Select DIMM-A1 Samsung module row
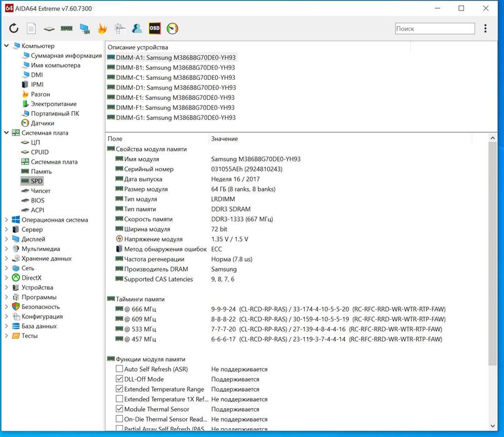Image resolution: width=504 pixels, height=437 pixels. click(172, 57)
